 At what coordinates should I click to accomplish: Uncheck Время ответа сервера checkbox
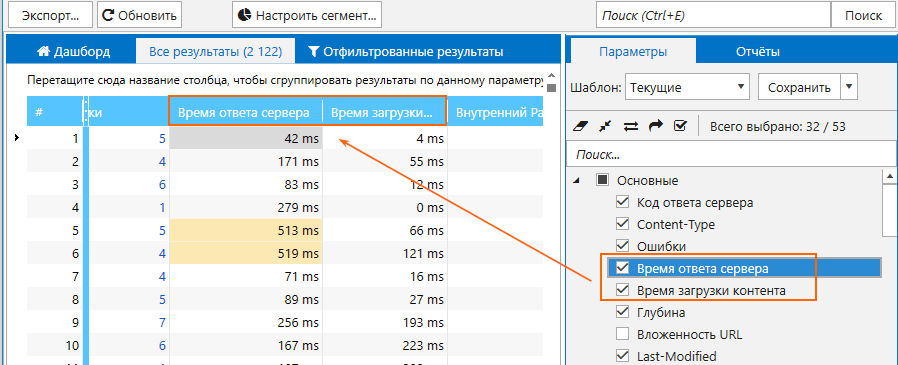[x=622, y=268]
